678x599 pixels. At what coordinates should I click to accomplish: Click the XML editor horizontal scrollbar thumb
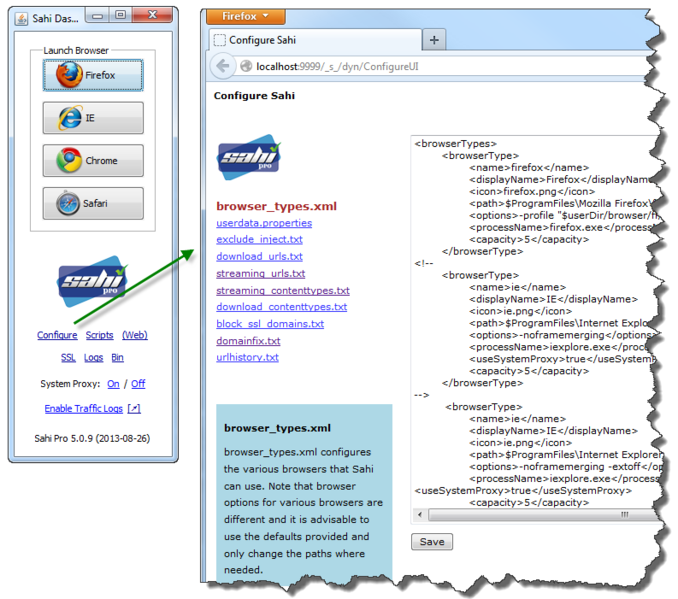(545, 515)
